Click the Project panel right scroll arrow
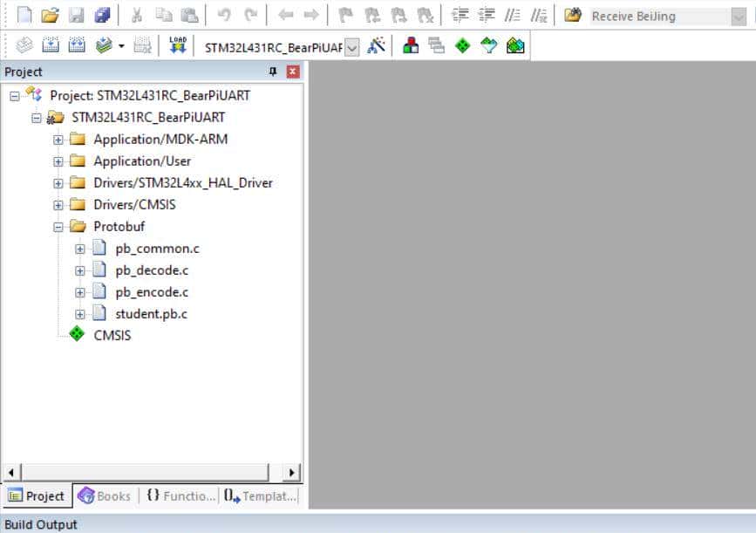The width and height of the screenshot is (756, 533). [x=292, y=472]
